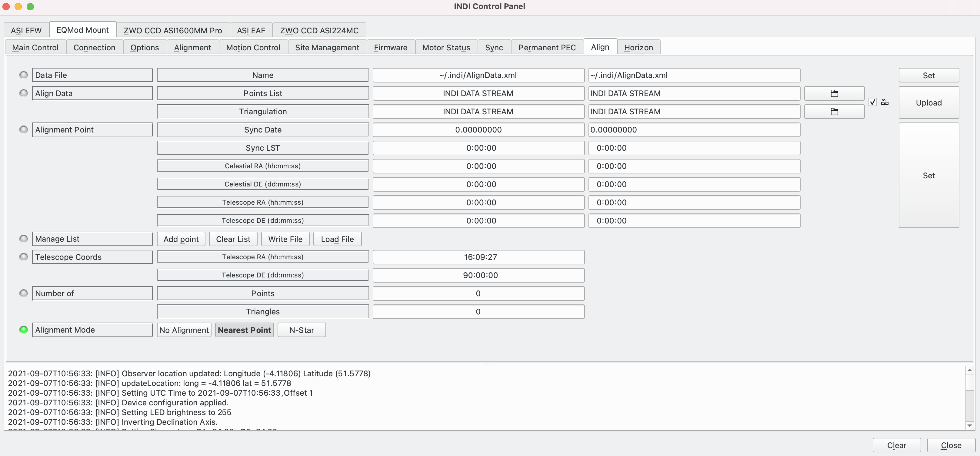Screen dimensions: 980x456
Task: Click the Points count value
Action: click(478, 293)
